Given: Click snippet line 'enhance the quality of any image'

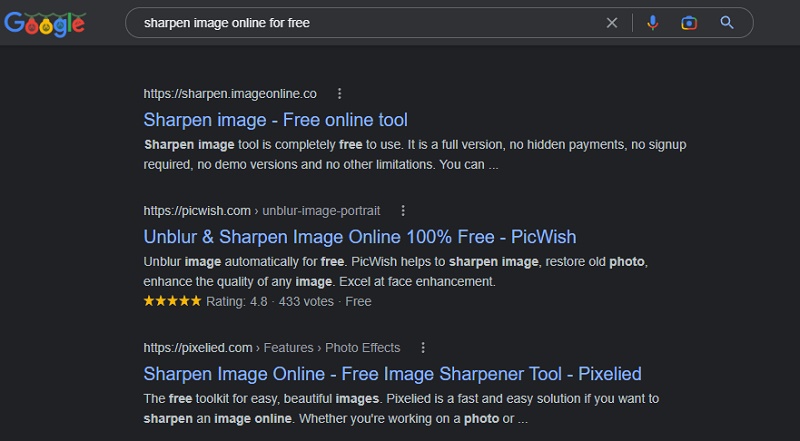Looking at the screenshot, I should [238, 282].
